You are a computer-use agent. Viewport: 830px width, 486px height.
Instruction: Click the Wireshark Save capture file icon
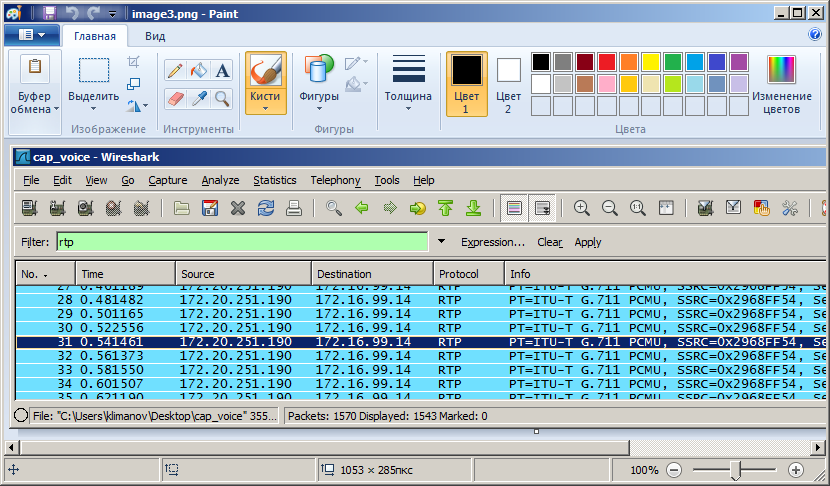pos(210,208)
